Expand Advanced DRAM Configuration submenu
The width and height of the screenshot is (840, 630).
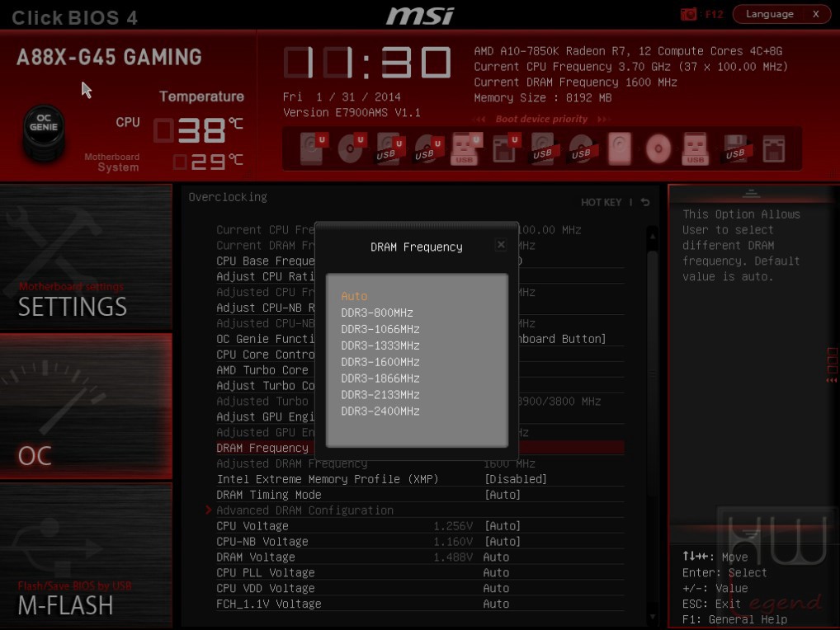[304, 510]
